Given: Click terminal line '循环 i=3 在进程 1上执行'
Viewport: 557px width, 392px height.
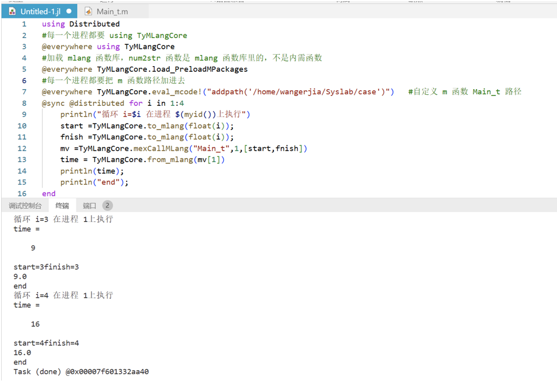Looking at the screenshot, I should click(63, 219).
